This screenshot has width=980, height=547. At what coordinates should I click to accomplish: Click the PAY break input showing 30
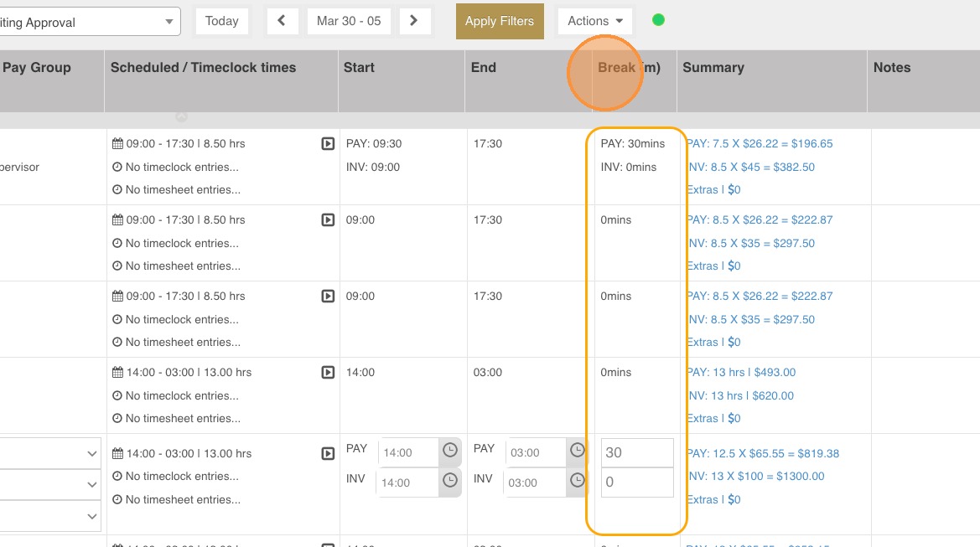(x=636, y=452)
